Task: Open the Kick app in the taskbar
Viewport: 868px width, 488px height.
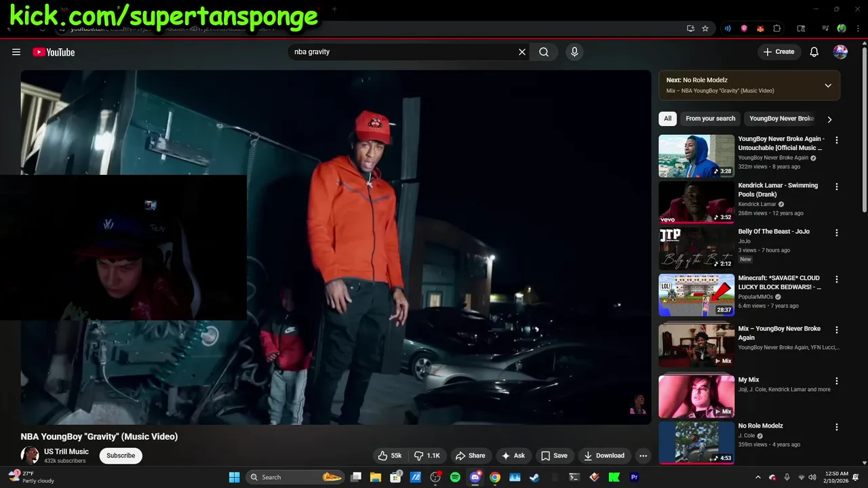Action: 614,477
